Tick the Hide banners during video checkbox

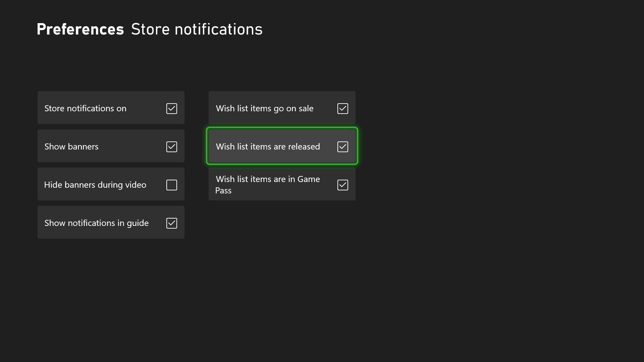(171, 185)
